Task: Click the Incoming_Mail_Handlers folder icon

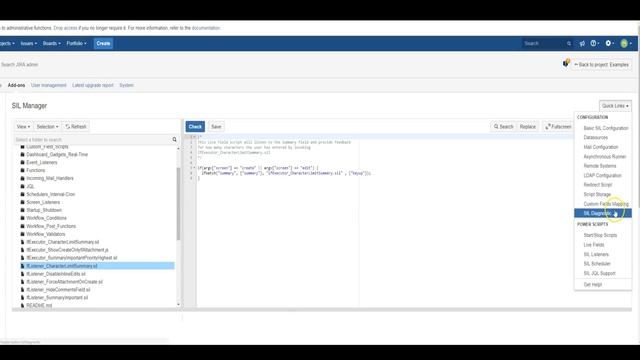Action: 22,178
